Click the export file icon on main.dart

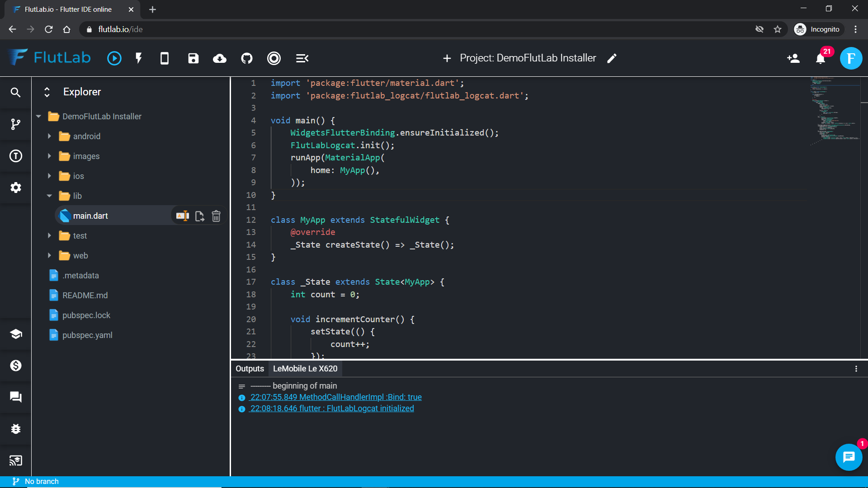click(200, 216)
